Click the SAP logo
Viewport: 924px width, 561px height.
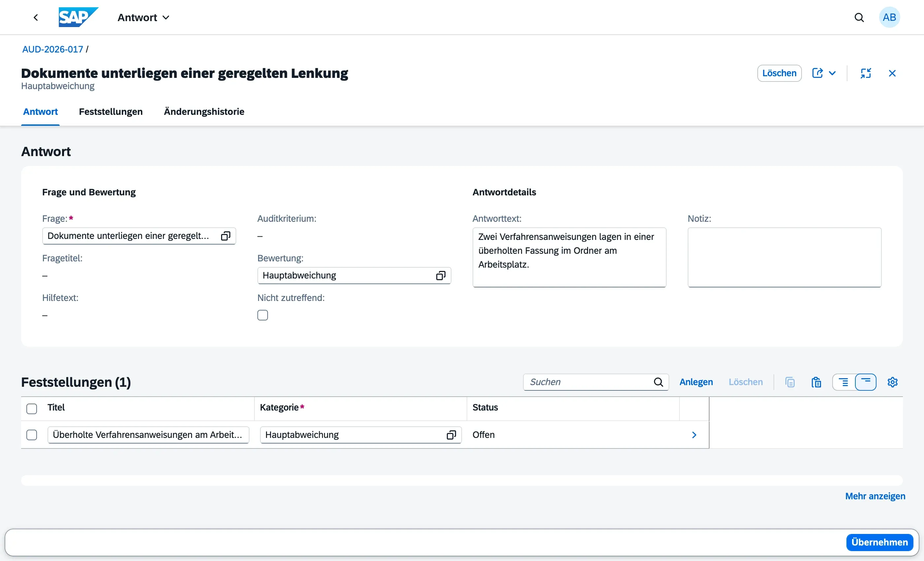click(x=79, y=17)
